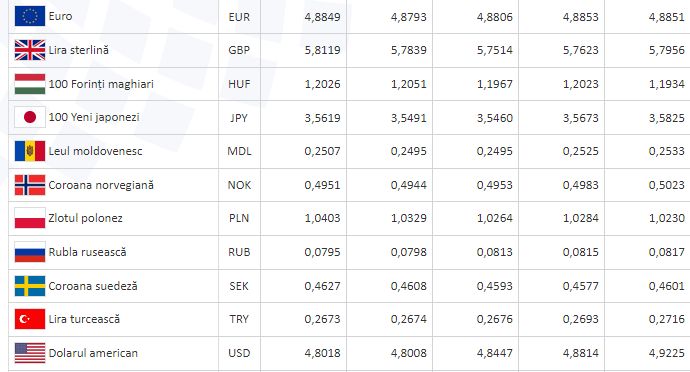Click the Russian flag icon
This screenshot has height=372, width=690.
29,252
